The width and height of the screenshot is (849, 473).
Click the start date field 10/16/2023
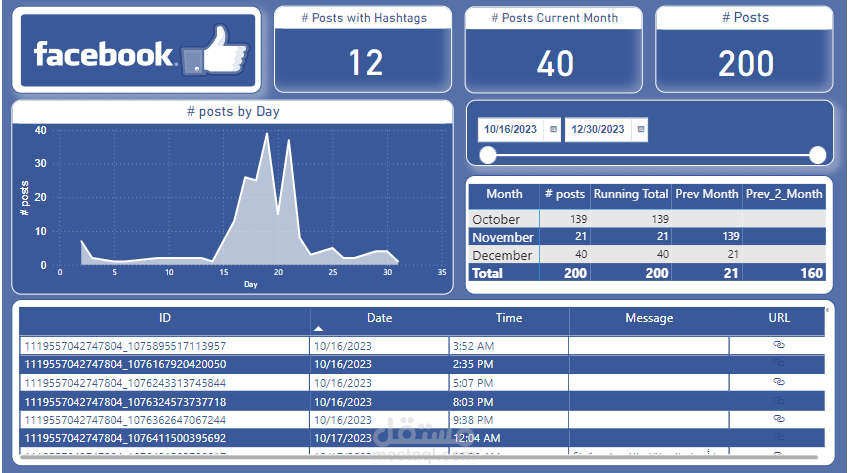pyautogui.click(x=510, y=129)
